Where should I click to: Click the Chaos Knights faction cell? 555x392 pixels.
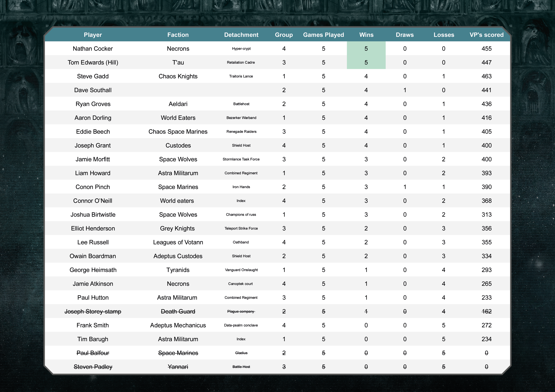click(178, 76)
